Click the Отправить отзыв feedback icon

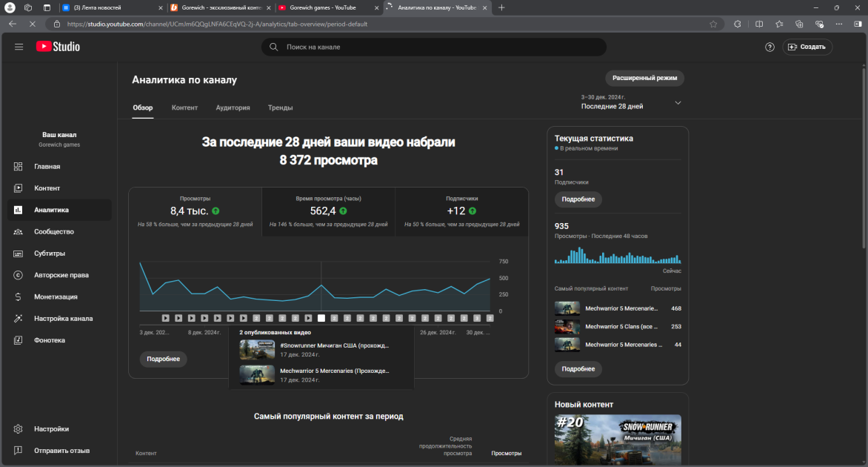tap(19, 451)
